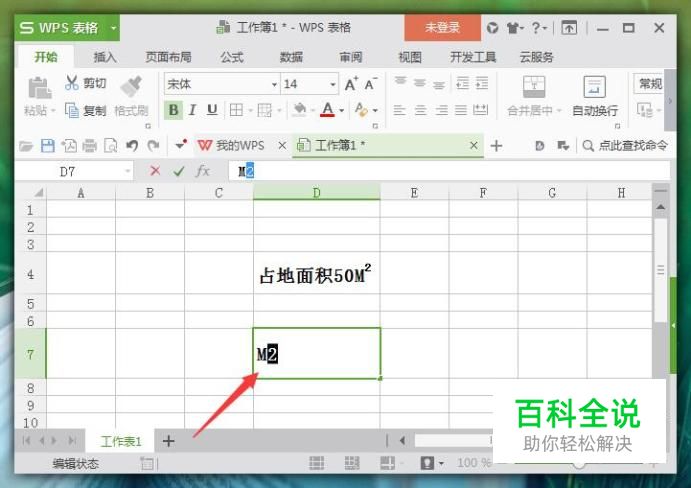Click the undo arrow icon
The width and height of the screenshot is (691, 488).
pos(132,145)
